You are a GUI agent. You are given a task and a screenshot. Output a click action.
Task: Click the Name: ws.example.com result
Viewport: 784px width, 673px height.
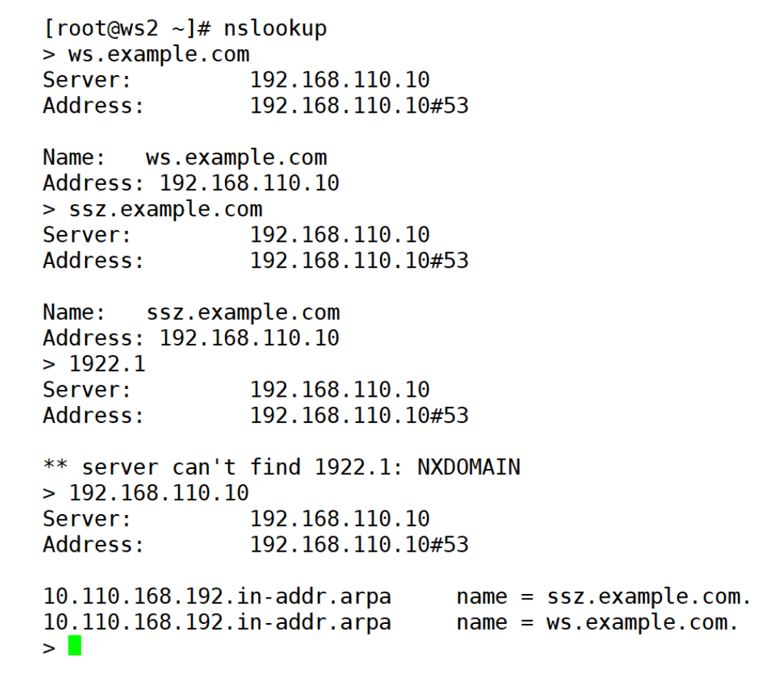point(185,157)
